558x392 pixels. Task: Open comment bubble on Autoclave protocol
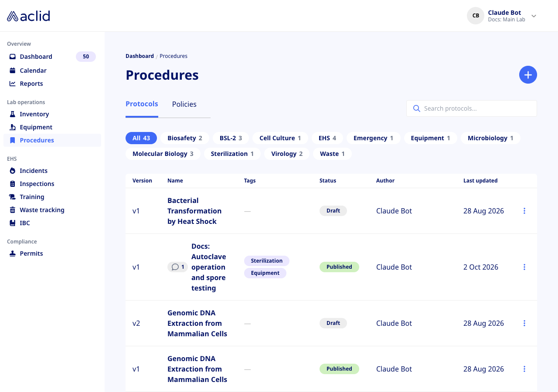point(178,267)
